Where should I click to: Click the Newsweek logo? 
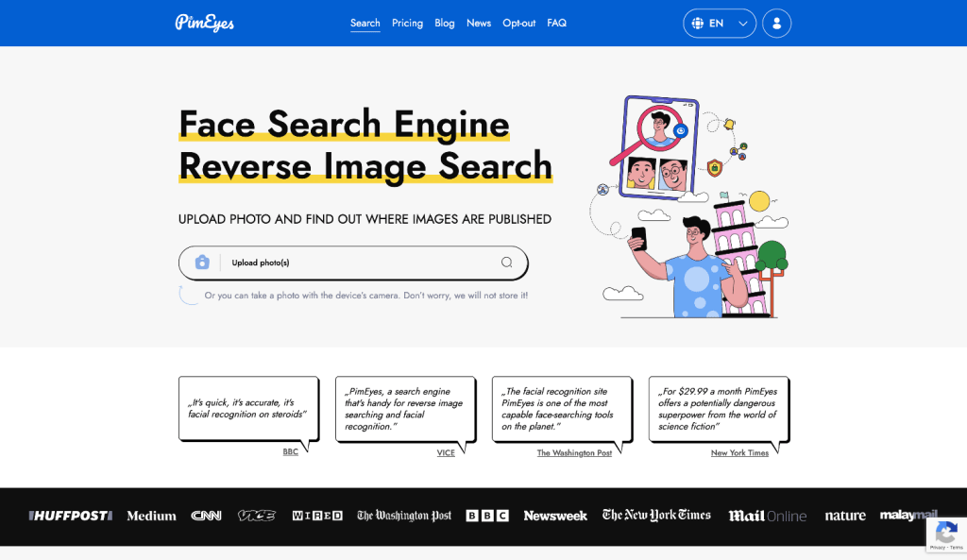(x=555, y=516)
